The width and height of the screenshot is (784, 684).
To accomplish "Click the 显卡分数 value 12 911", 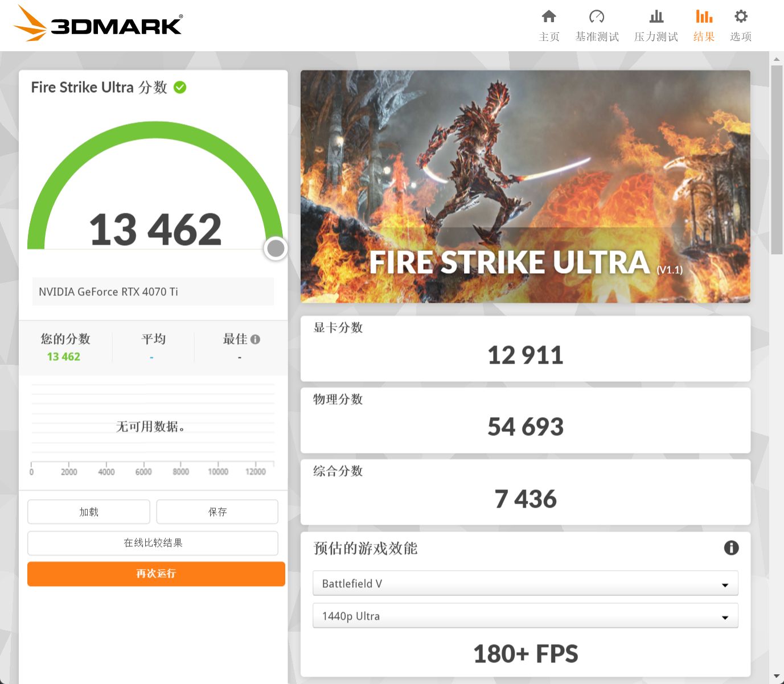I will pyautogui.click(x=526, y=355).
